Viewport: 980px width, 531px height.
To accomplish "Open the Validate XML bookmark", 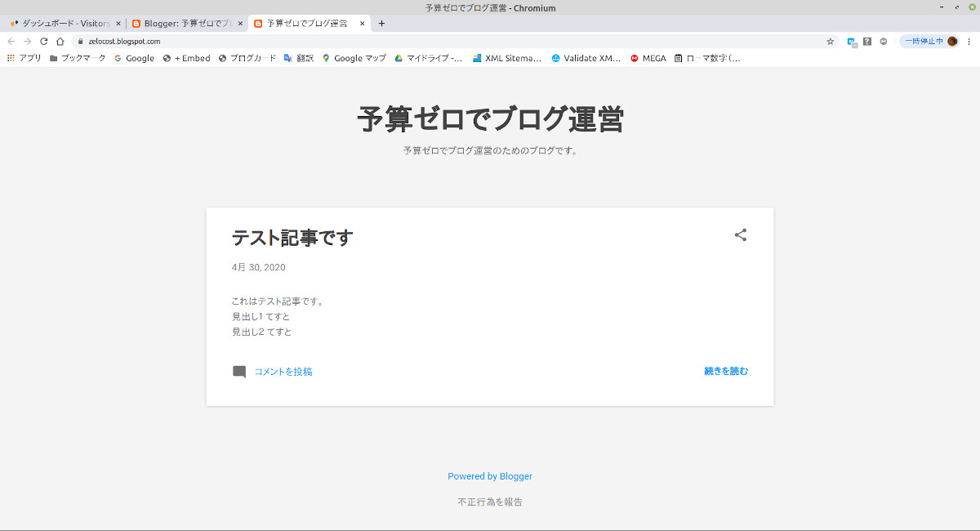I will tap(586, 58).
